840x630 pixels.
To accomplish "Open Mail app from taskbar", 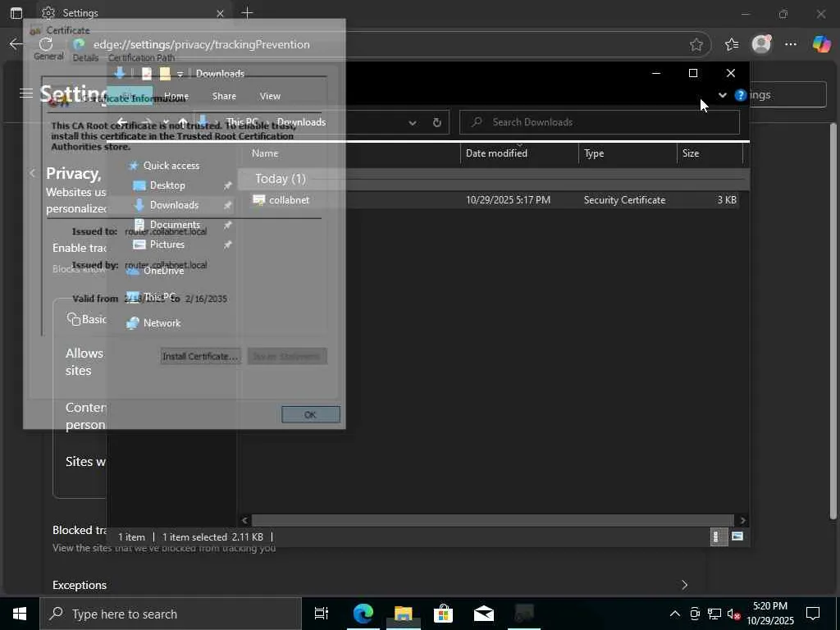I will point(484,614).
